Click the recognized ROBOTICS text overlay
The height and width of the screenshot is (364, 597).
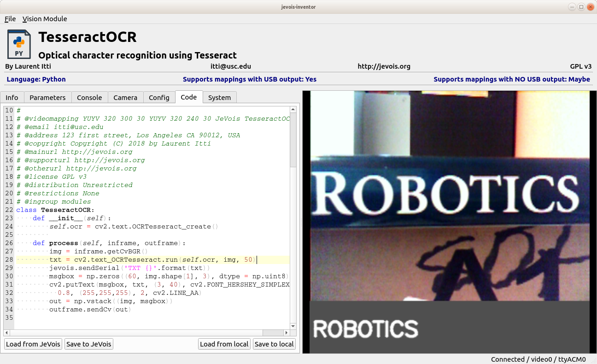pos(366,329)
